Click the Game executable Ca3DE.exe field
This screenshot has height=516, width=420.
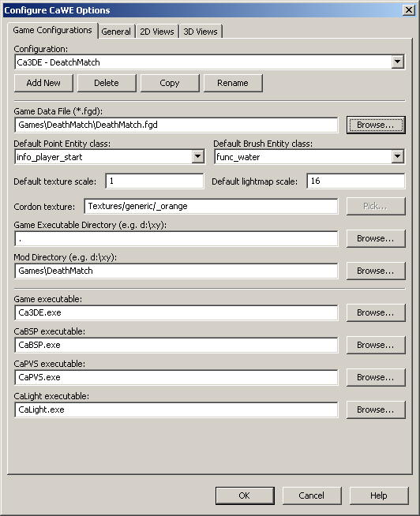(x=176, y=312)
